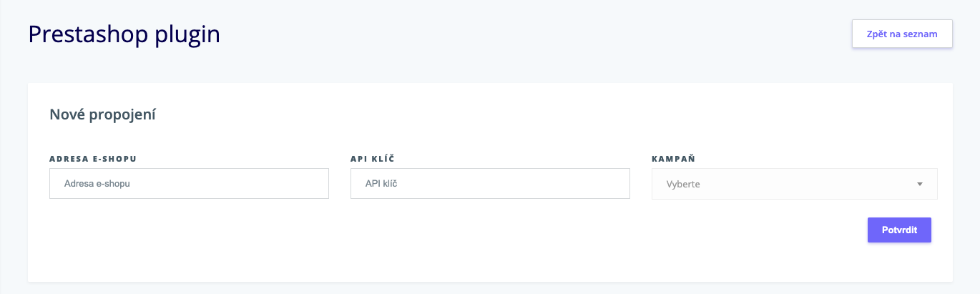
Task: Click the Nové propojení section heading
Action: pyautogui.click(x=103, y=114)
